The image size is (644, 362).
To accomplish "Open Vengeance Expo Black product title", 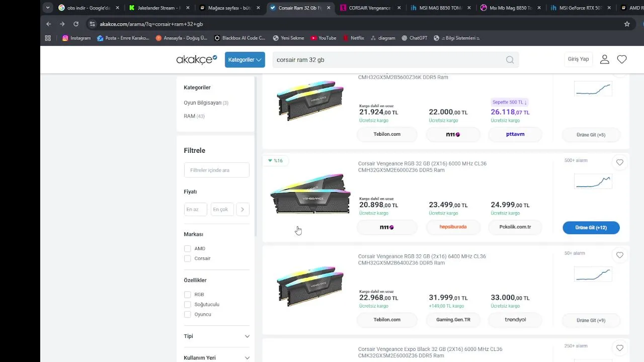I will click(430, 352).
